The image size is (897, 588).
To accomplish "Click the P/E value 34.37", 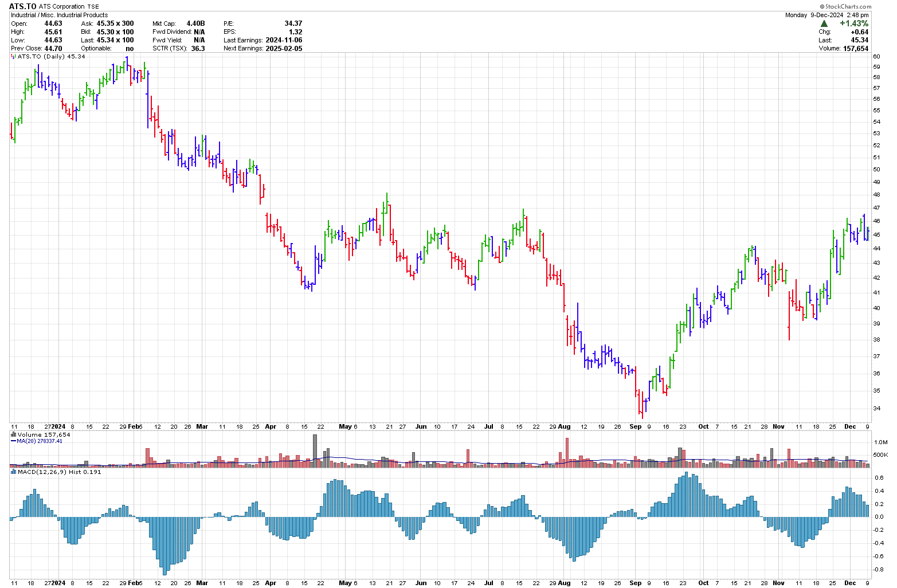I will pos(293,23).
